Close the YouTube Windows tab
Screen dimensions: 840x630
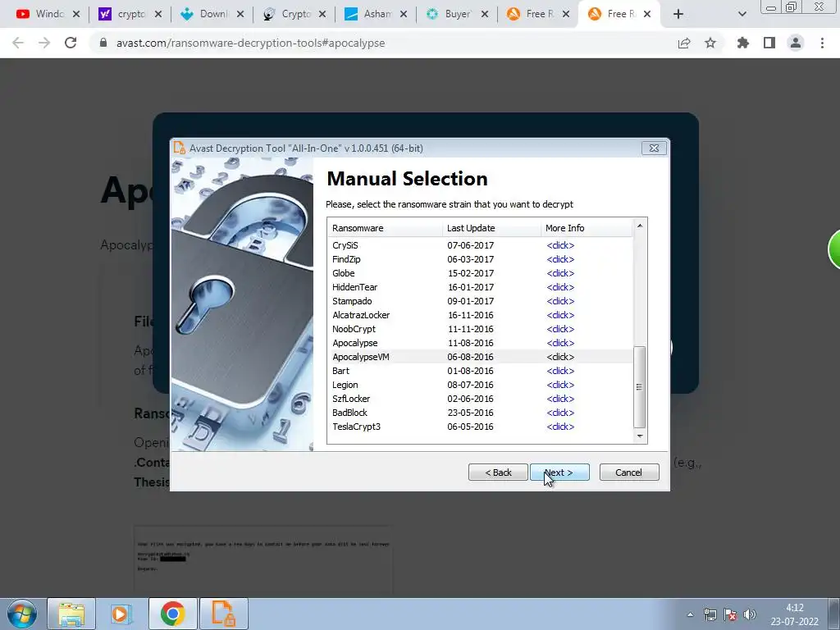[x=76, y=14]
